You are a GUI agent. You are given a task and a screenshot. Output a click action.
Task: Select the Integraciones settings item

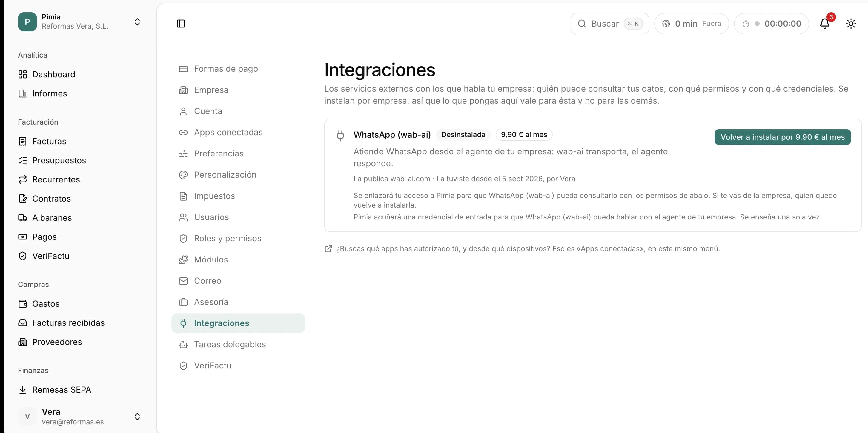pyautogui.click(x=238, y=323)
